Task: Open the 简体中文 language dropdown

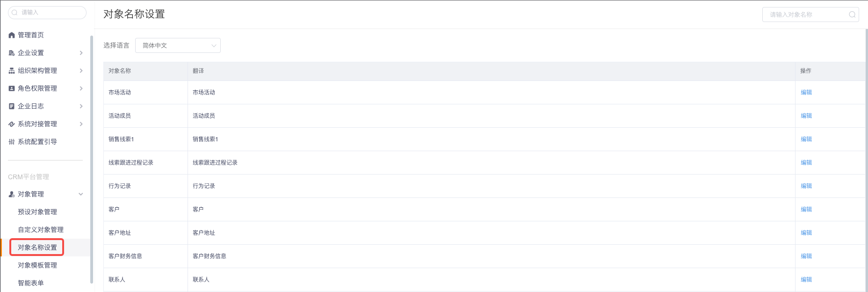Action: (x=178, y=45)
